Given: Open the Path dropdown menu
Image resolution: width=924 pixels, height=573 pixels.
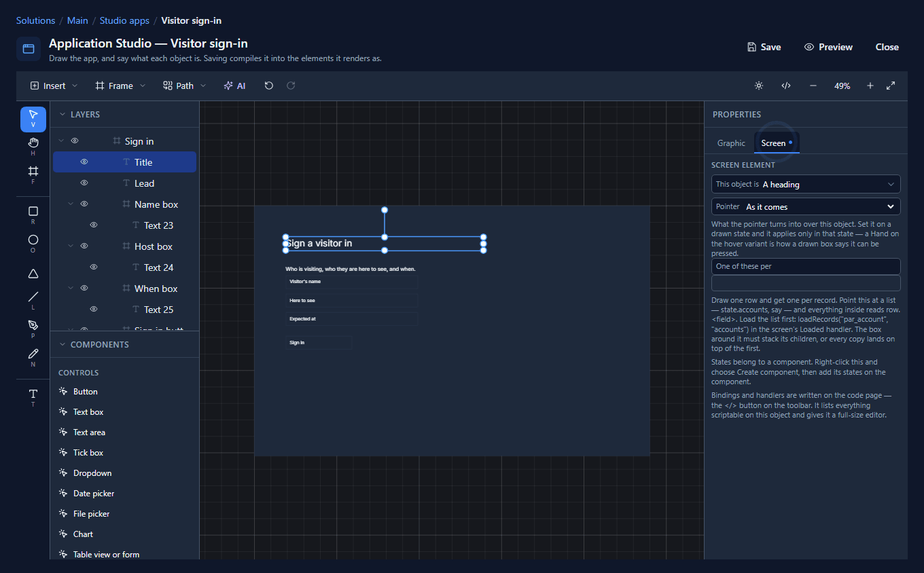Looking at the screenshot, I should pos(185,86).
